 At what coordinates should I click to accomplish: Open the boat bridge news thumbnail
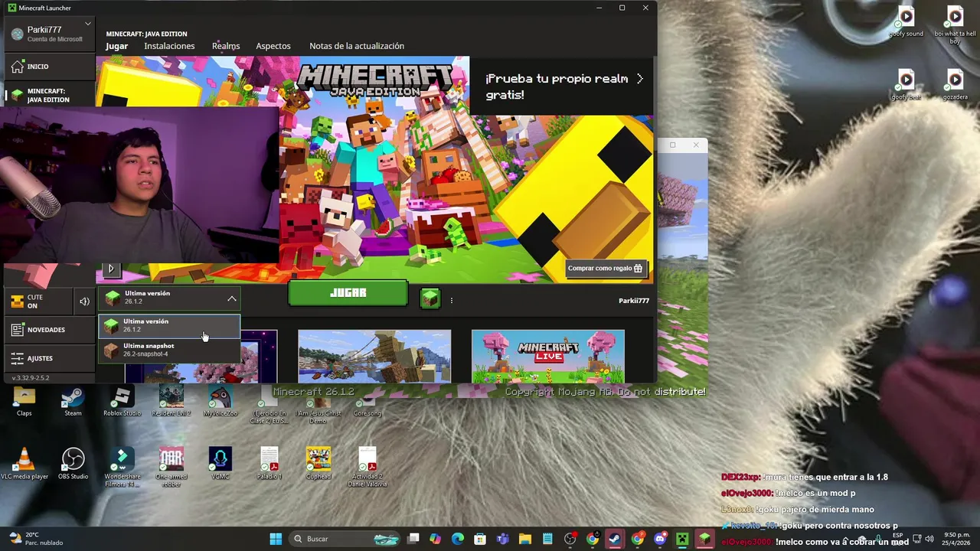coord(374,357)
